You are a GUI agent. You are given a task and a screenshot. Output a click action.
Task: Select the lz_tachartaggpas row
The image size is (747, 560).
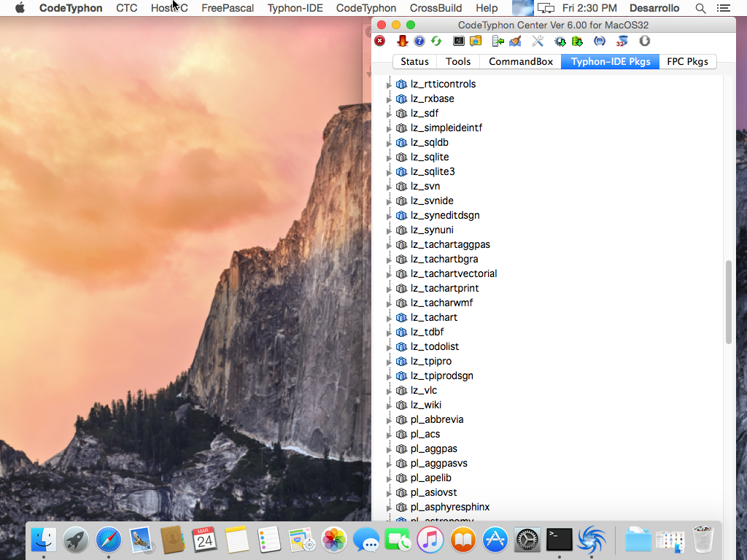tap(449, 245)
